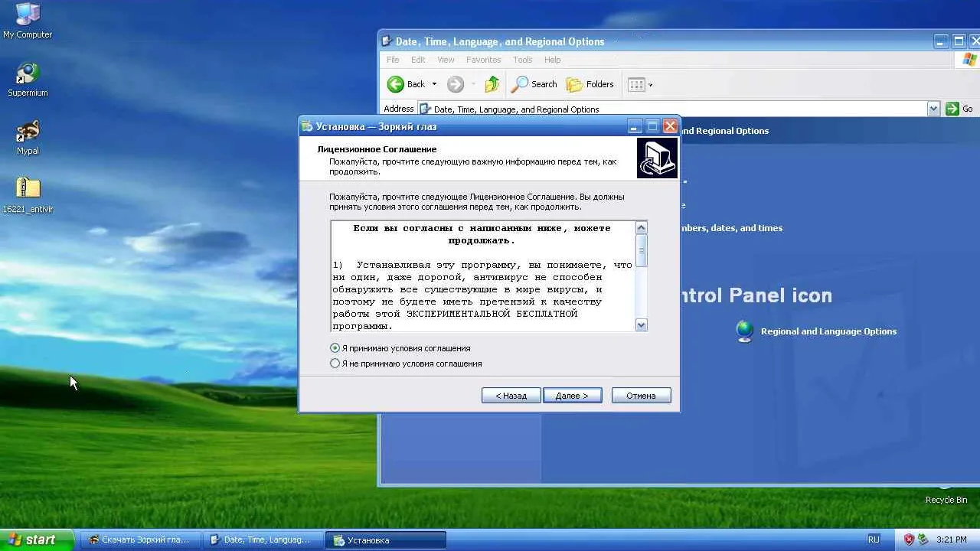Click the "Лицензионное Соглашение" heading text

377,149
